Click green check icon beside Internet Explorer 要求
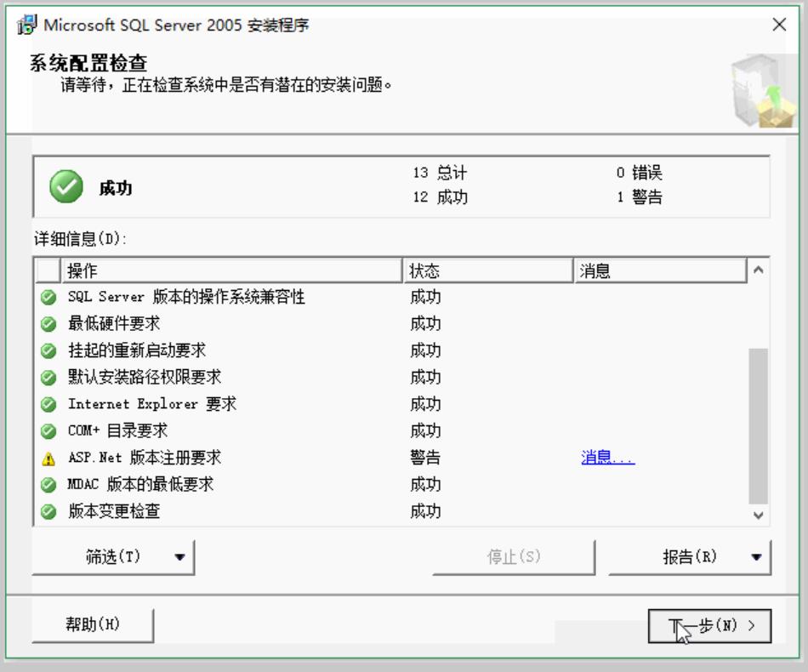This screenshot has width=808, height=672. 48,404
